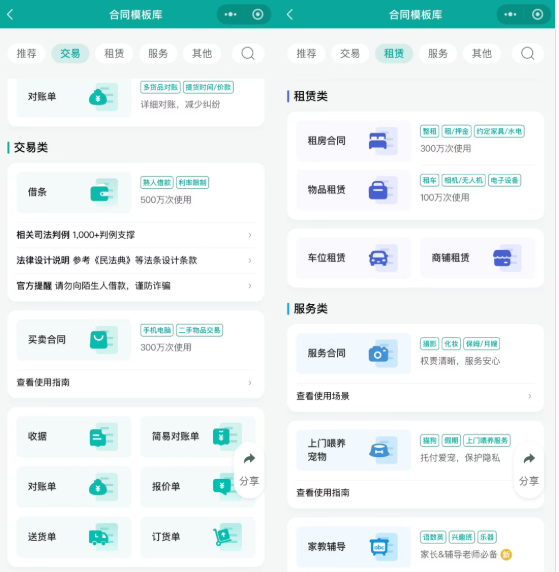
Task: Click the 电子设备 tag
Action: coord(504,180)
